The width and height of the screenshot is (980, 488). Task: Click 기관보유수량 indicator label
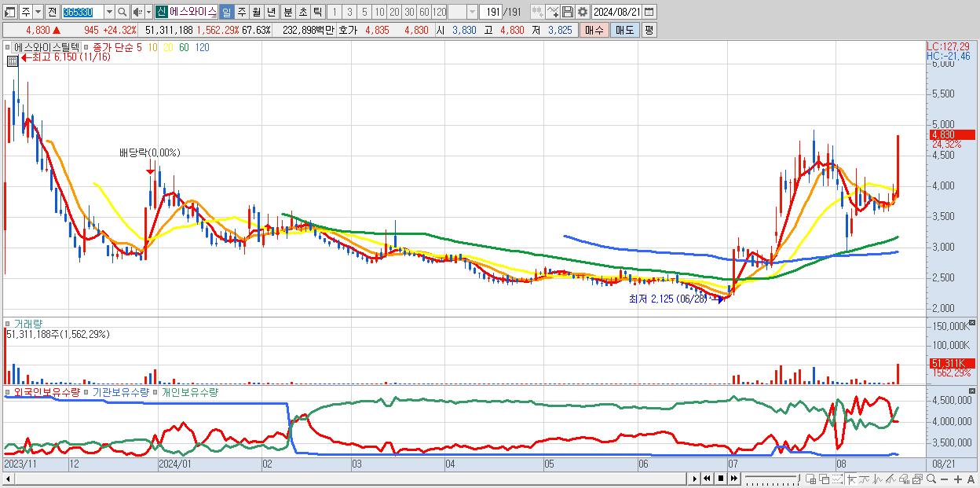pyautogui.click(x=120, y=391)
